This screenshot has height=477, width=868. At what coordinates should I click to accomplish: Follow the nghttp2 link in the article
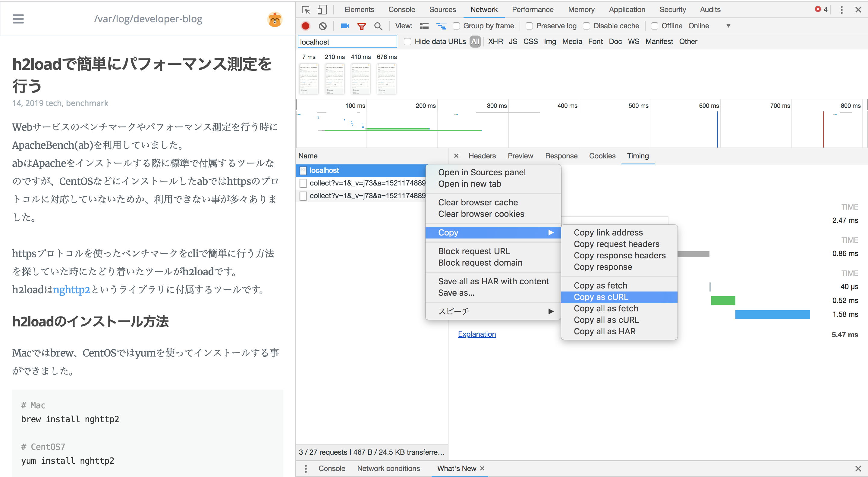71,289
